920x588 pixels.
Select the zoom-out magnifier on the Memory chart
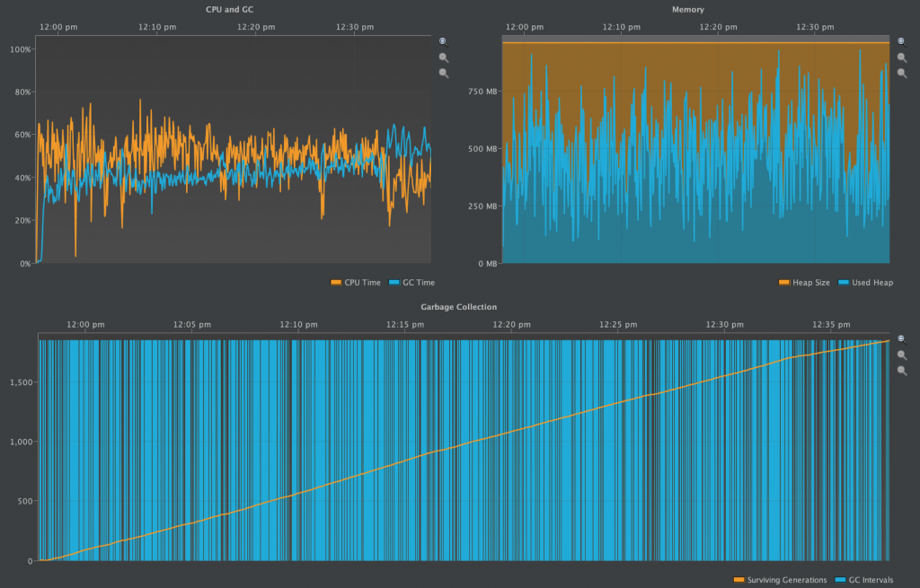tap(902, 72)
